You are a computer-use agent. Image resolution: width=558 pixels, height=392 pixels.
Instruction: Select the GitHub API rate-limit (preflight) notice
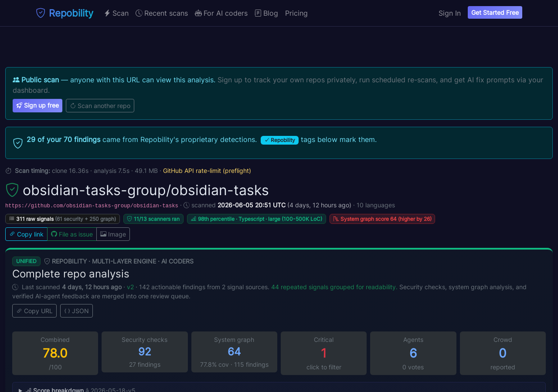click(207, 171)
